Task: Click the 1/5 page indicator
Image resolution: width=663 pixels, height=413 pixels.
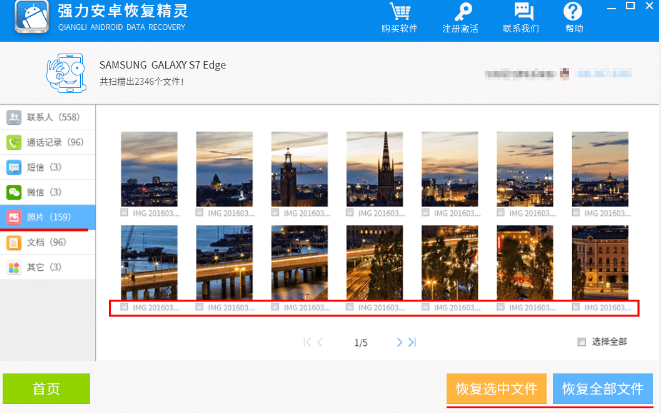Action: pyautogui.click(x=361, y=342)
